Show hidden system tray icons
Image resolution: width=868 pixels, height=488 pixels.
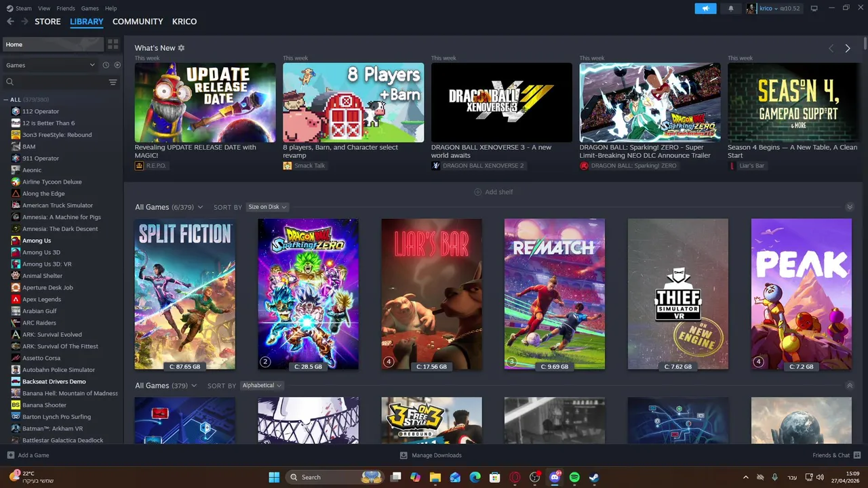[x=745, y=477]
